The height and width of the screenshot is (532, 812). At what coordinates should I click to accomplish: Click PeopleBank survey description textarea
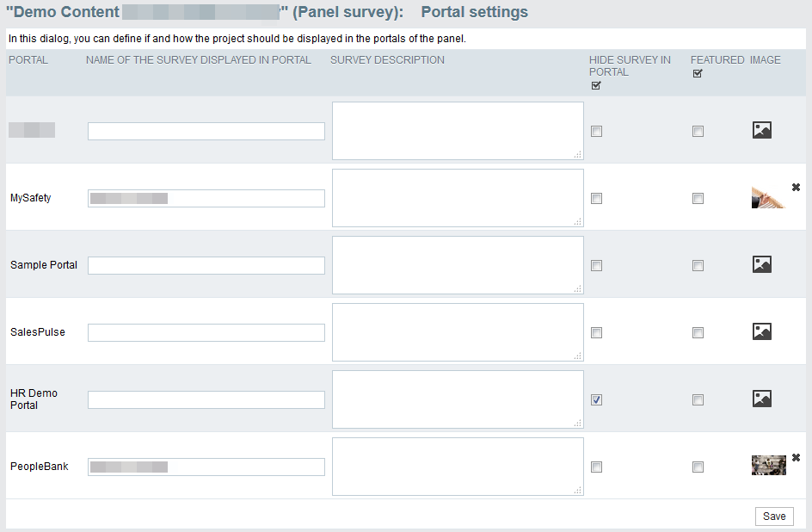458,467
